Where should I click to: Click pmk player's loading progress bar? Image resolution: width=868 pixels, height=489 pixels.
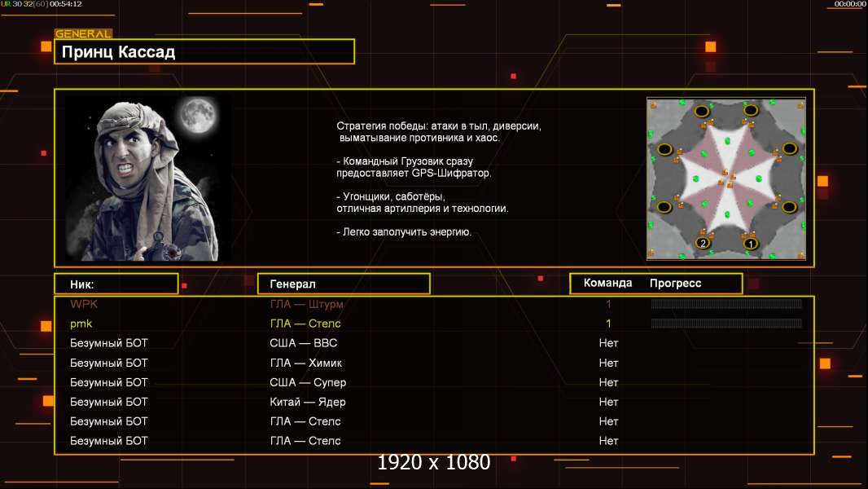(x=726, y=324)
